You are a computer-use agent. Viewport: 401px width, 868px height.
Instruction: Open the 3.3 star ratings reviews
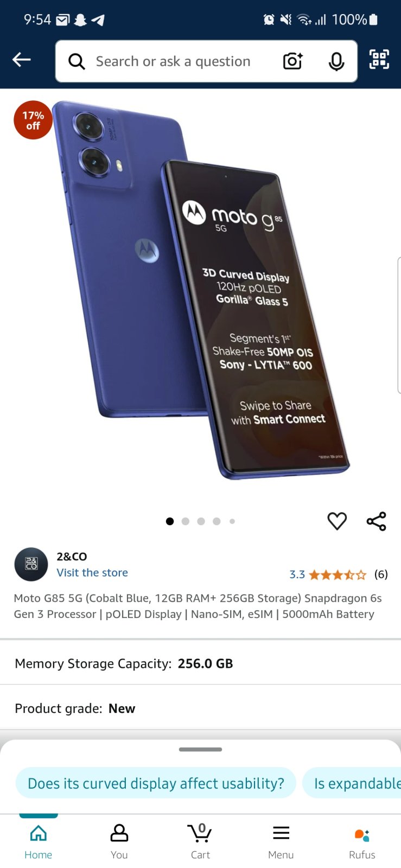[x=339, y=575]
